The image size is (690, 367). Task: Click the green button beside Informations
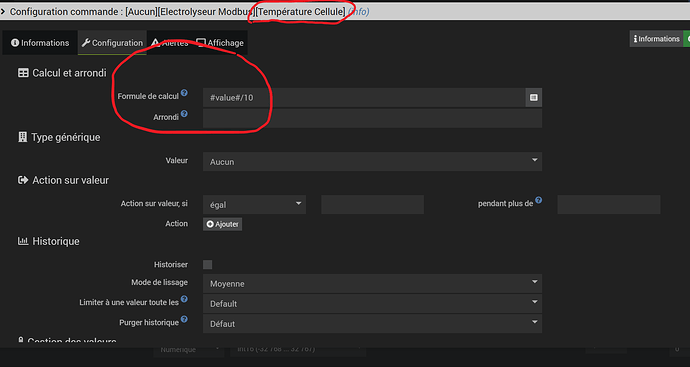[686, 39]
